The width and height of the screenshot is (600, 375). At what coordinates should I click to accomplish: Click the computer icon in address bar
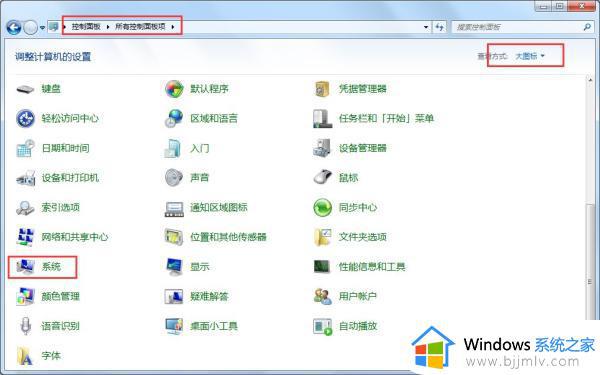[54, 27]
